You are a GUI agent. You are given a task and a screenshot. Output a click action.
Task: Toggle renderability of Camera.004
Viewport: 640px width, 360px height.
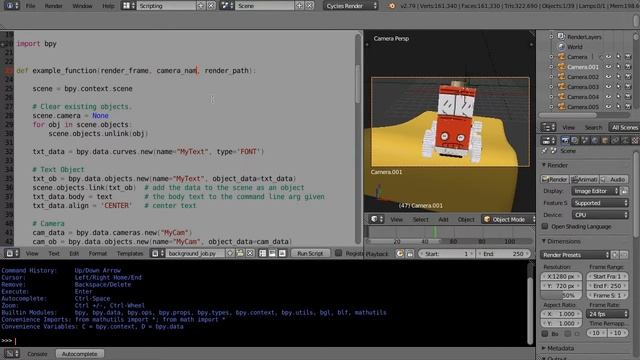pyautogui.click(x=628, y=97)
